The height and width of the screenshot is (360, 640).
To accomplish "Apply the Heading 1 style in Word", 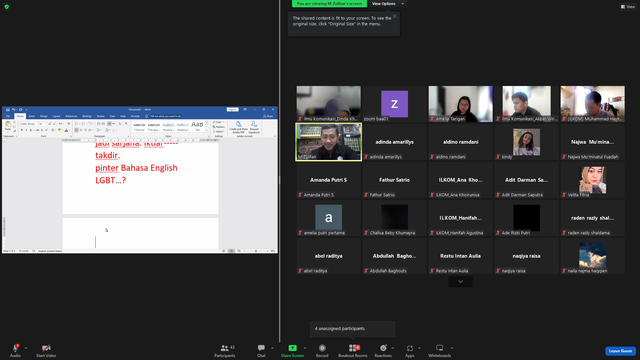I will click(x=169, y=127).
